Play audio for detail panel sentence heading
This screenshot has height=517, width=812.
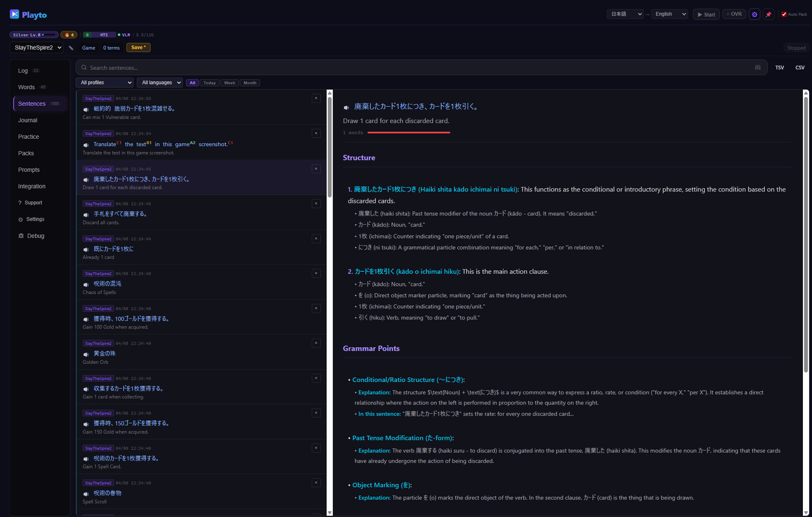346,107
